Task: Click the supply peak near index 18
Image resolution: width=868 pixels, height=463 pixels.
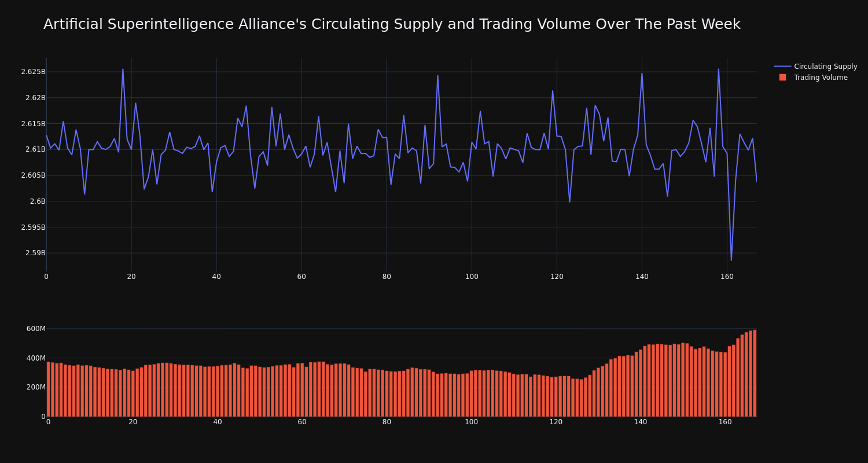Action: (123, 69)
